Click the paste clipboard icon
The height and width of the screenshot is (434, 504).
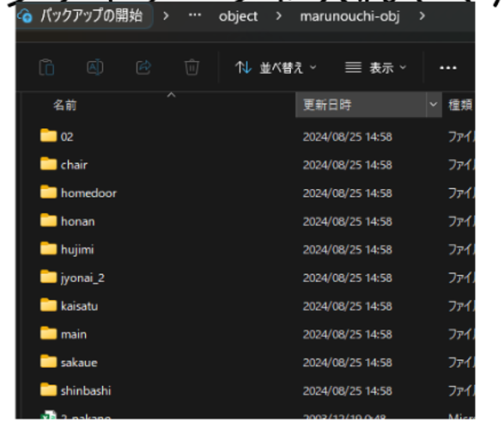point(46,67)
